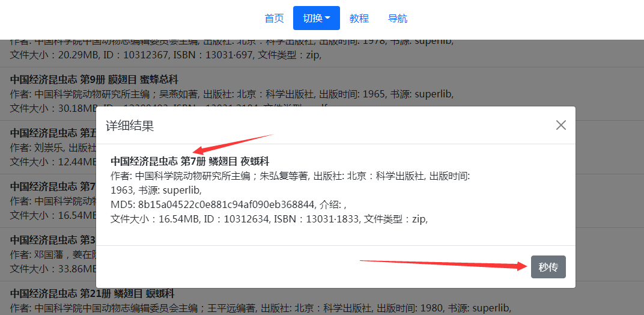Select the result by author 邓国藩
This screenshot has width=644, height=315.
pos(48,254)
